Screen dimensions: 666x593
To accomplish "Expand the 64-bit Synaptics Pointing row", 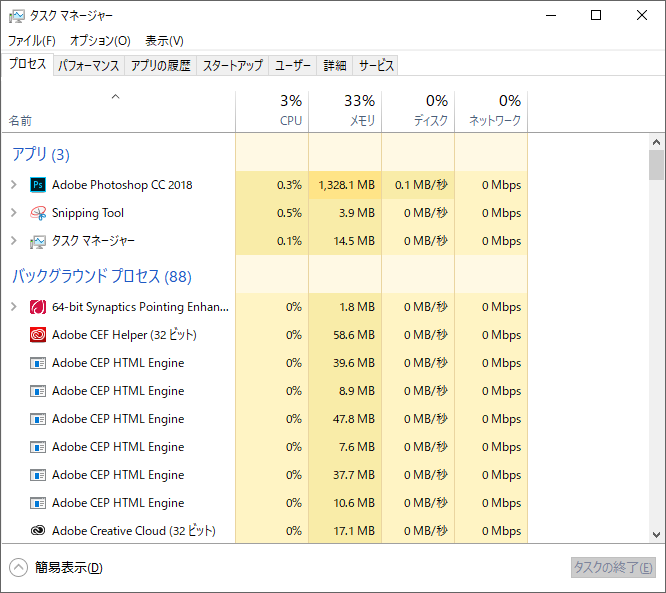I will pyautogui.click(x=14, y=307).
